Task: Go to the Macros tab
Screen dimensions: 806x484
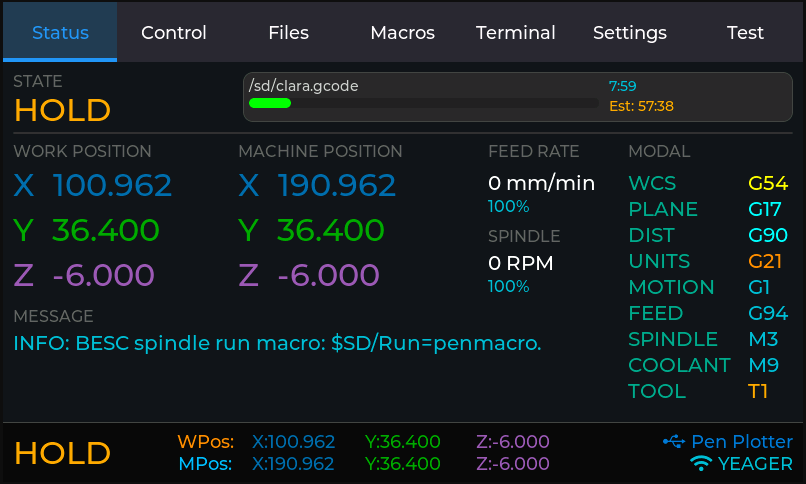Action: pyautogui.click(x=402, y=33)
